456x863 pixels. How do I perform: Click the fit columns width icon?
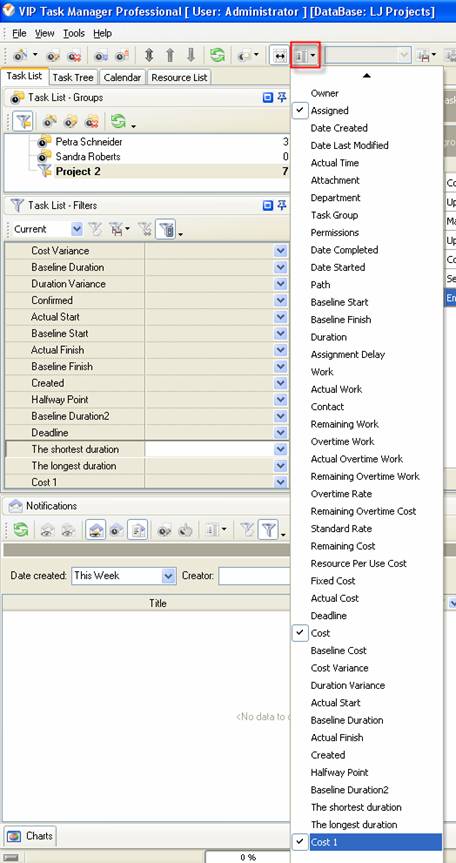coord(279,56)
